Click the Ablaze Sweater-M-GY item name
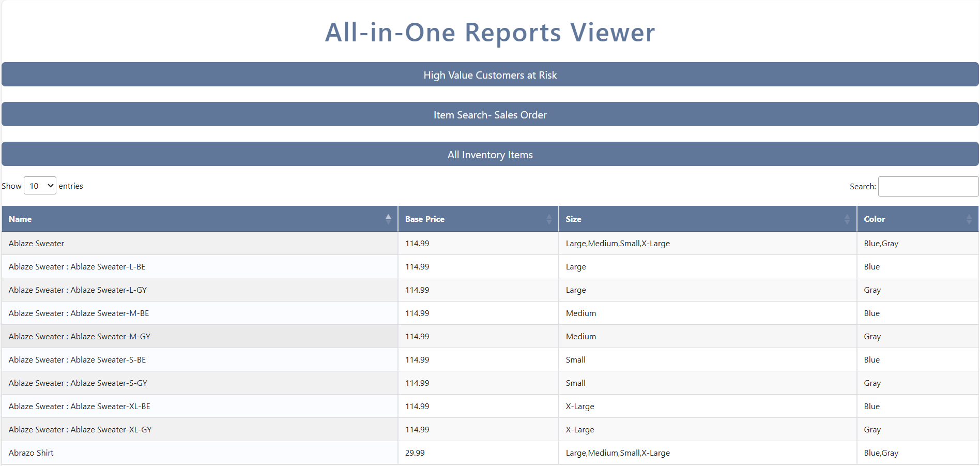 pos(80,337)
